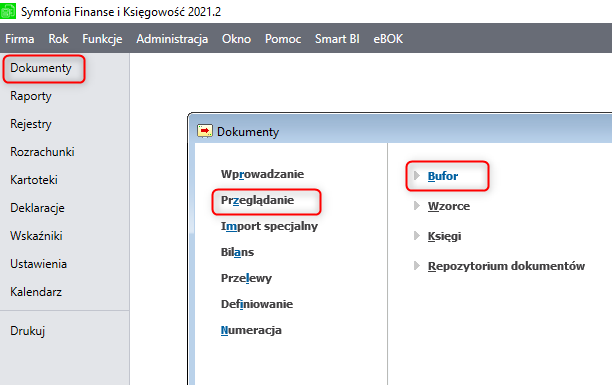
Task: Choose Import specjalny option
Action: pos(269,226)
